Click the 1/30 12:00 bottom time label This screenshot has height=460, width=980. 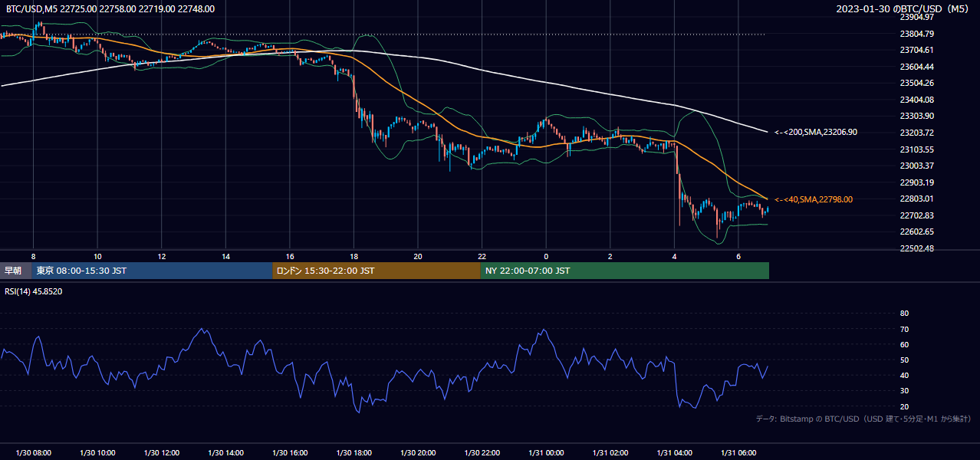[161, 453]
